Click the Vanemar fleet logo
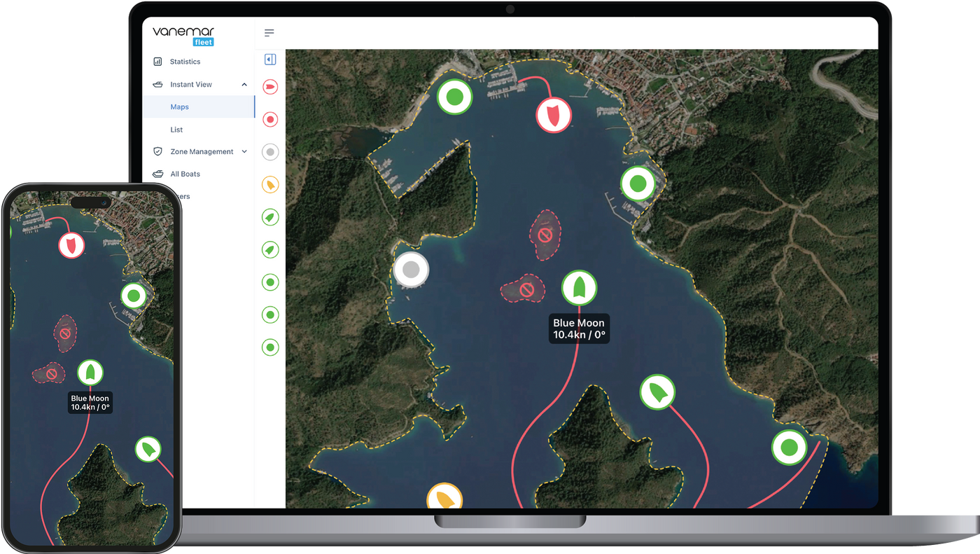The image size is (980, 554). pos(184,36)
